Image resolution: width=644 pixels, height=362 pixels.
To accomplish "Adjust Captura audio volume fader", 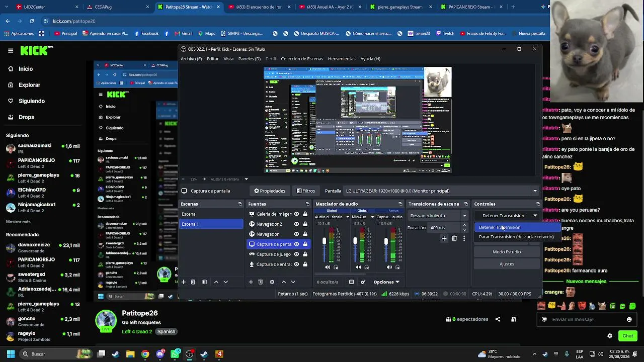I will [x=386, y=241].
